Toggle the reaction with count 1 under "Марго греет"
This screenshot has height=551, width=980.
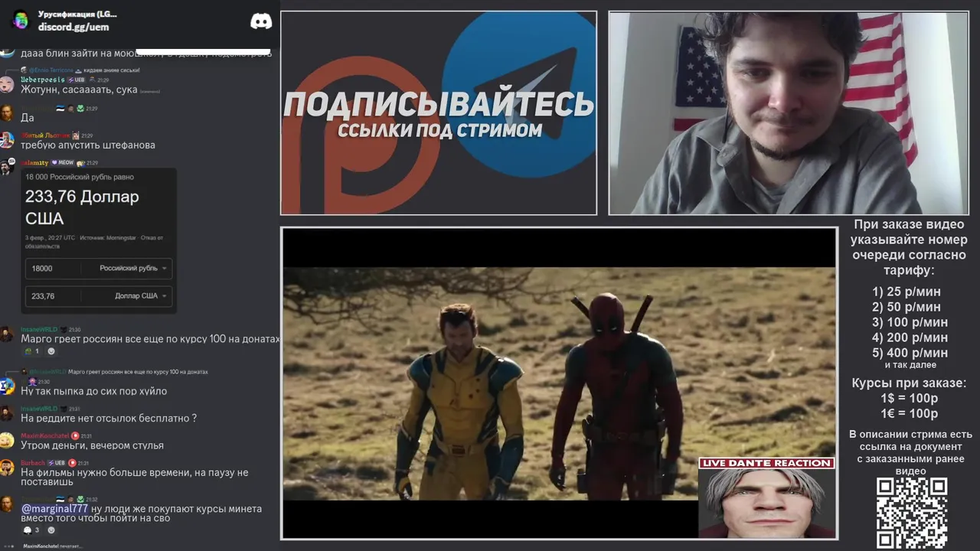[x=32, y=351]
